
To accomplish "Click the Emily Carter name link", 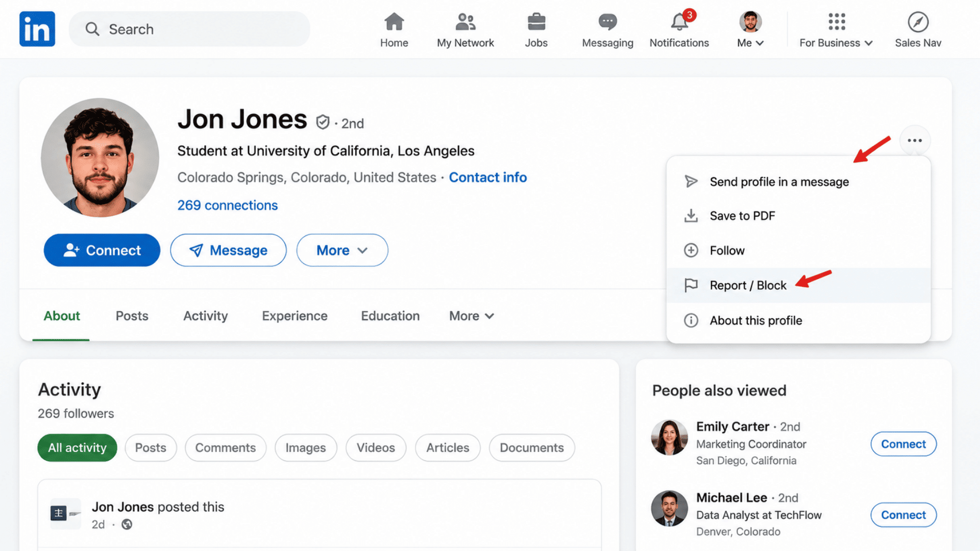I will click(732, 427).
